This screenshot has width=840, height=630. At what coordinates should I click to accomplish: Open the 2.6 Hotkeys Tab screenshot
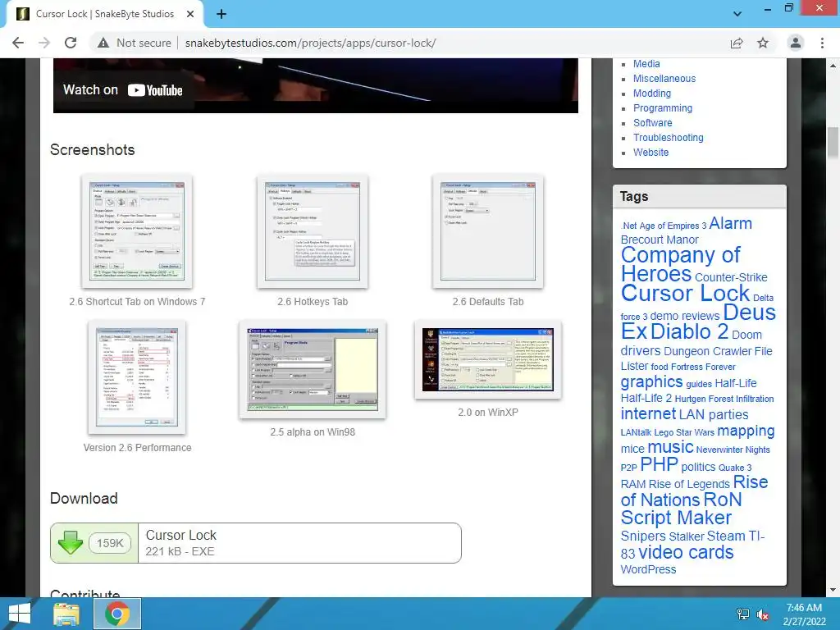pyautogui.click(x=313, y=231)
